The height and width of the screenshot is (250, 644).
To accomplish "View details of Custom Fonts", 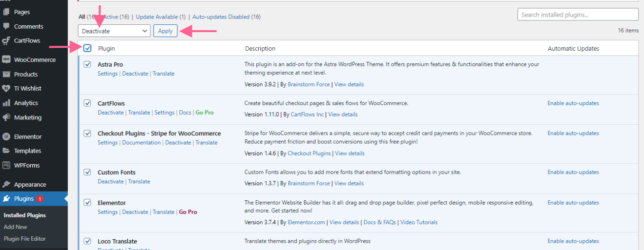I will (x=349, y=183).
